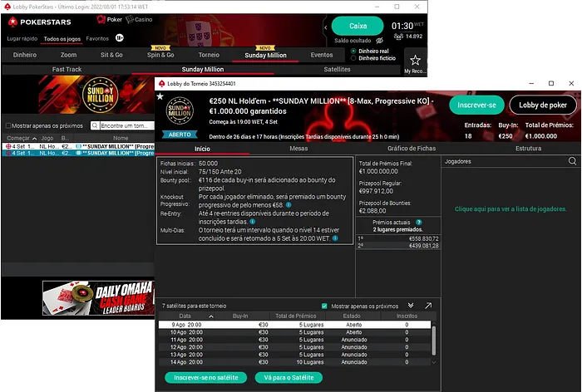582x392 pixels.
Task: Search players using the Jogadores magnifier icon
Action: point(572,161)
